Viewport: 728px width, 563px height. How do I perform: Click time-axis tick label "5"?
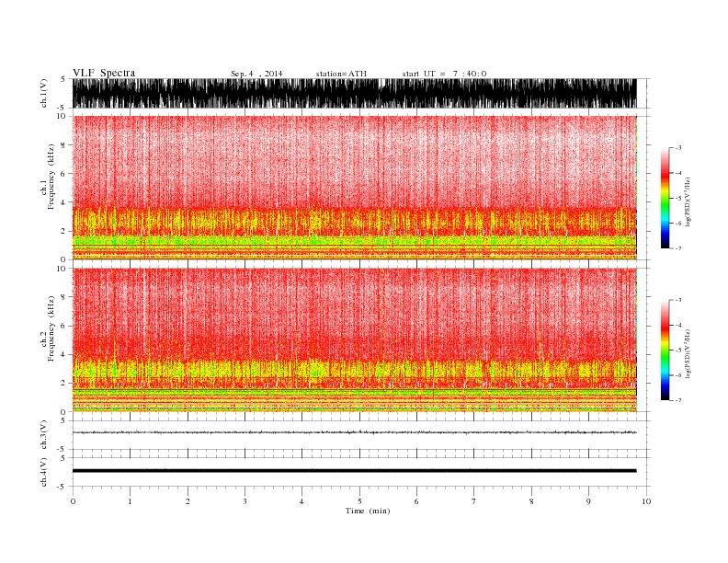click(x=359, y=501)
